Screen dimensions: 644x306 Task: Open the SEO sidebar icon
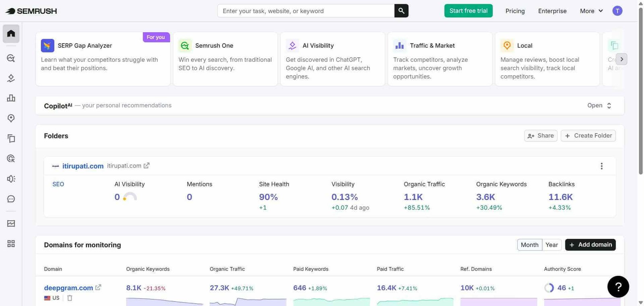click(11, 58)
